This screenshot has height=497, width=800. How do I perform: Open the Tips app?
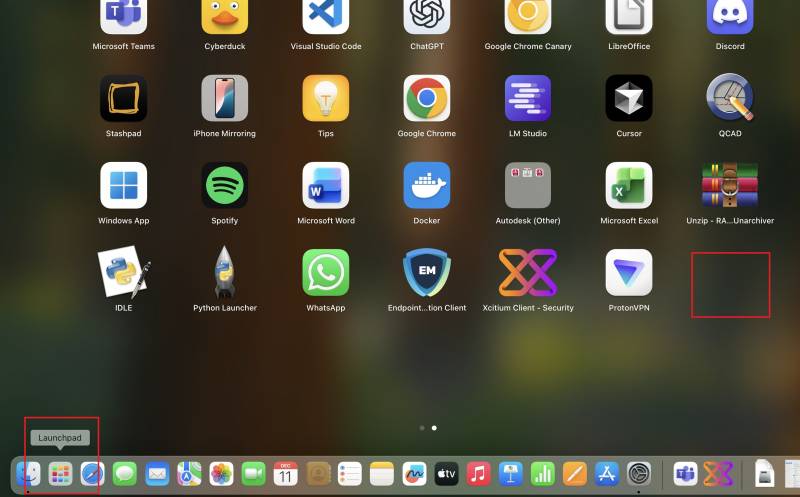(x=326, y=98)
